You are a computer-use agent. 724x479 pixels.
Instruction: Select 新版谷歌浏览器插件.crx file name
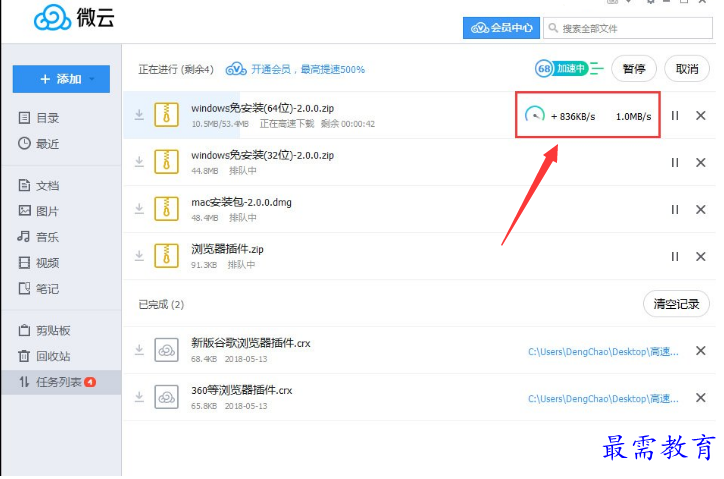pyautogui.click(x=251, y=343)
